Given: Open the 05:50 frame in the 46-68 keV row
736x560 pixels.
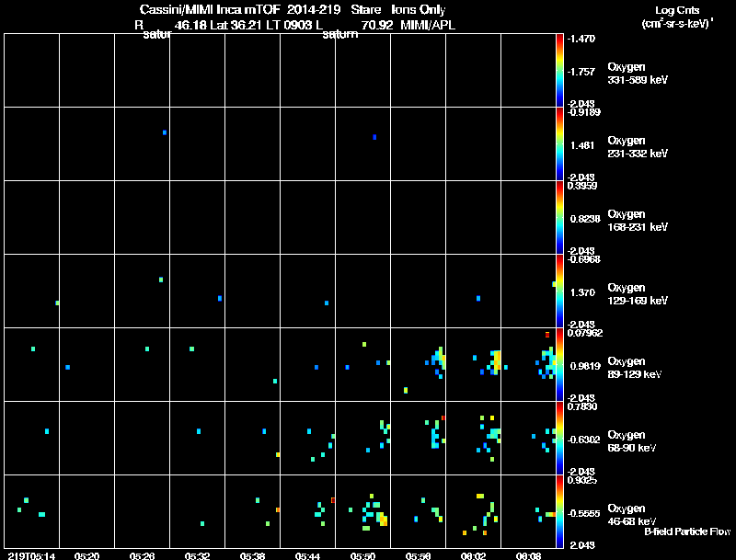Looking at the screenshot, I should coord(362,511).
